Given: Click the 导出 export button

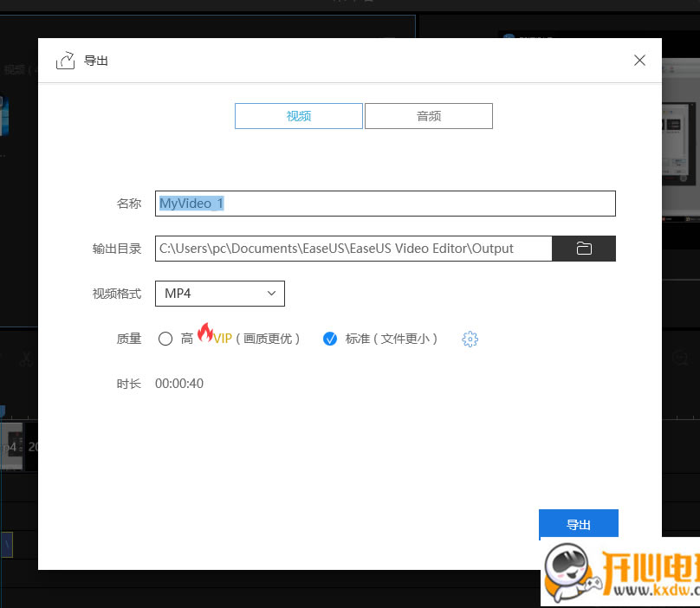Looking at the screenshot, I should 579,524.
